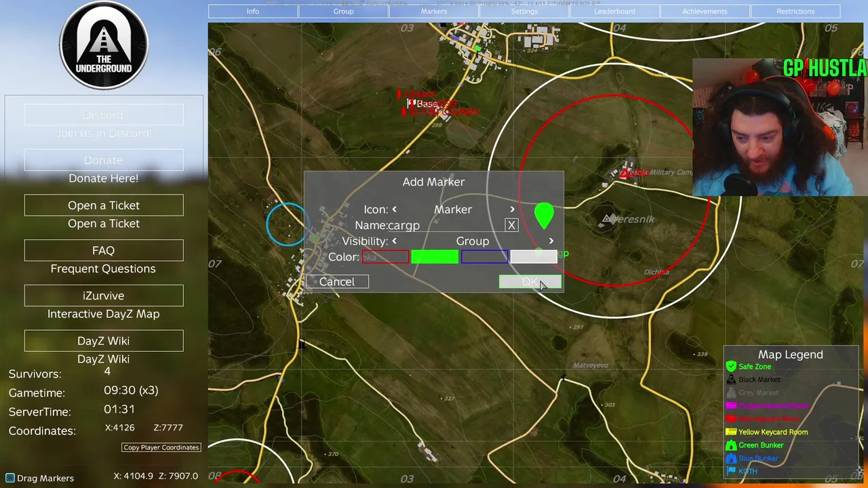Open the Achievements tab
868x488 pixels.
pyautogui.click(x=705, y=12)
